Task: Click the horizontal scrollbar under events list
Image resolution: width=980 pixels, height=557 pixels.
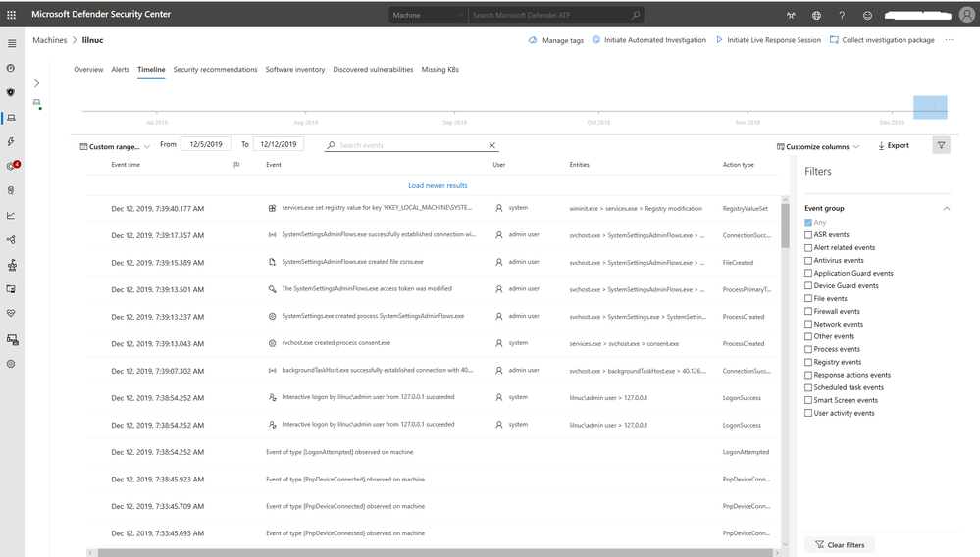Action: click(434, 553)
